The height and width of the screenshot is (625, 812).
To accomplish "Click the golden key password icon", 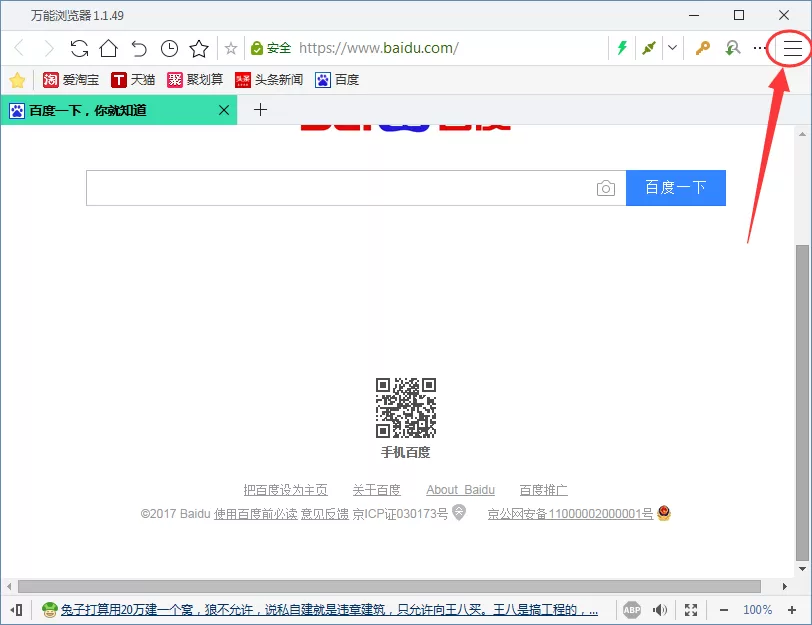I will 702,48.
